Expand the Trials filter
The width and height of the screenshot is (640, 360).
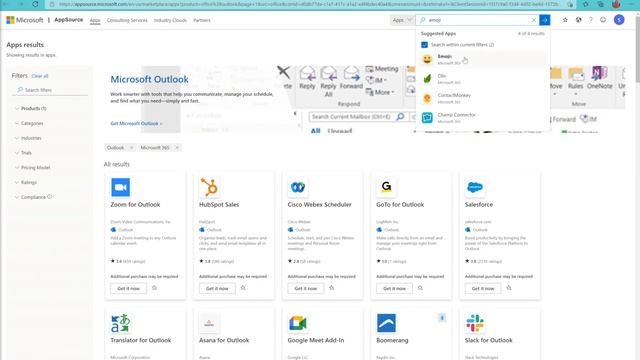pos(23,153)
